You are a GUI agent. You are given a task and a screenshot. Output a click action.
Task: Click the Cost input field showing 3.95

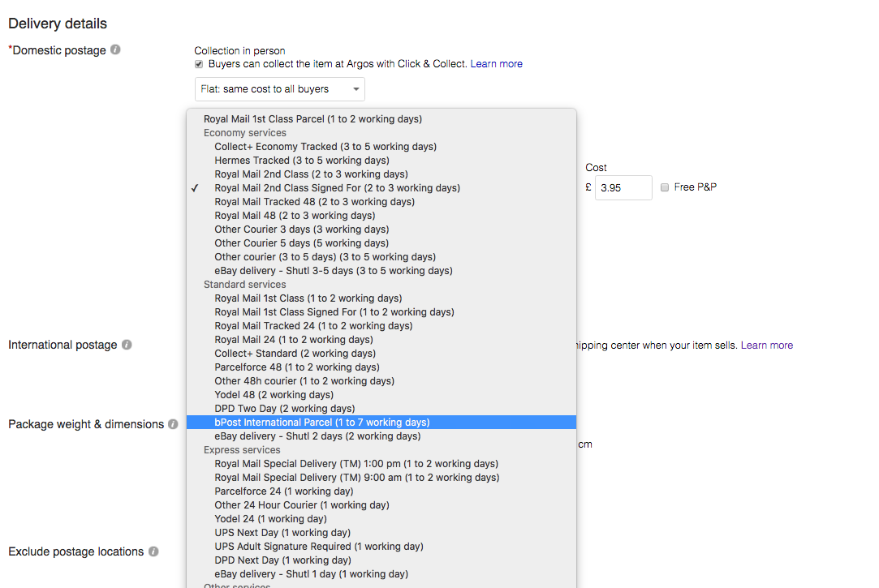623,187
